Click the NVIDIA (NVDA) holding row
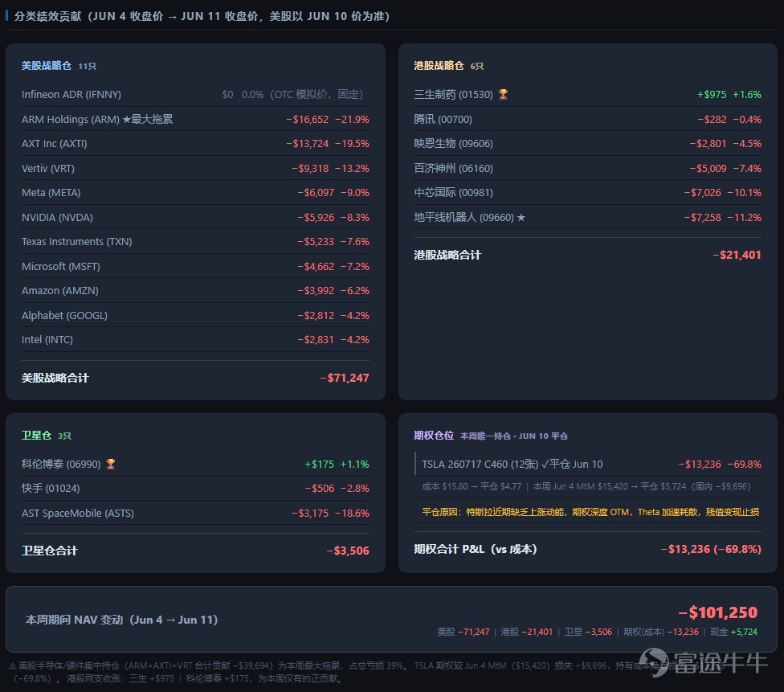This screenshot has height=692, width=784. click(x=195, y=217)
